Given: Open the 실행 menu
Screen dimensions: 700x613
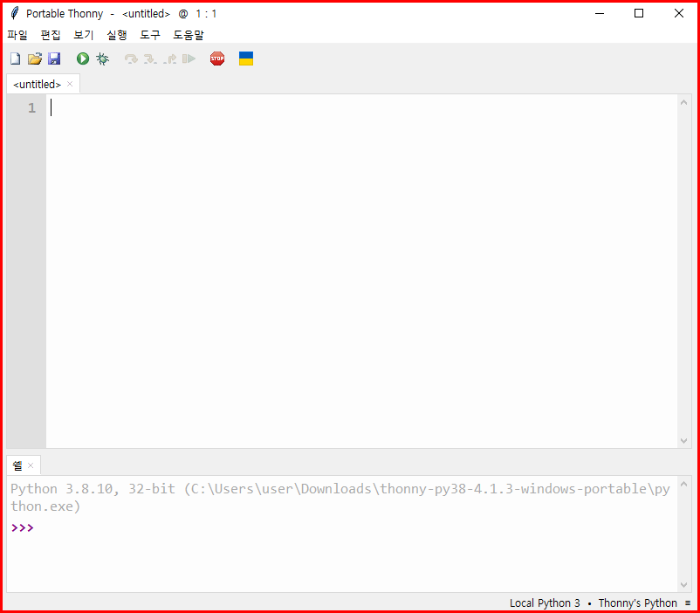Looking at the screenshot, I should pyautogui.click(x=116, y=35).
